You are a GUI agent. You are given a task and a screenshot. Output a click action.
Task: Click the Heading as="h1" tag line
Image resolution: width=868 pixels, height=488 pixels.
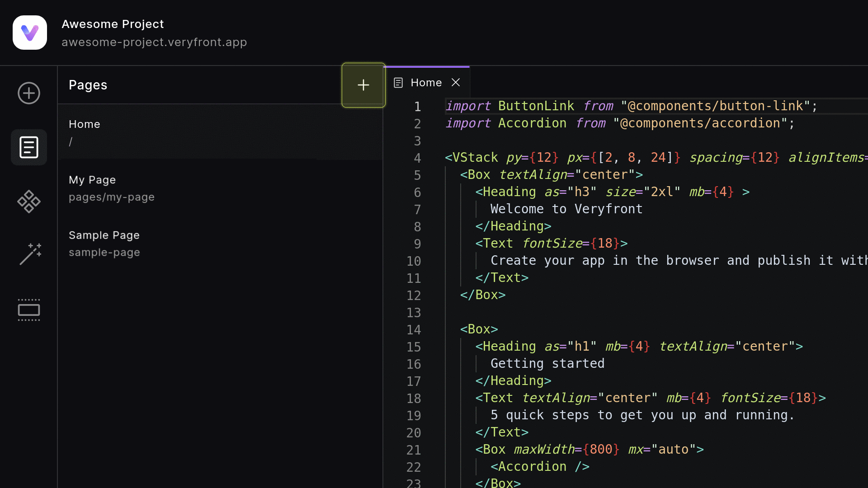(639, 346)
